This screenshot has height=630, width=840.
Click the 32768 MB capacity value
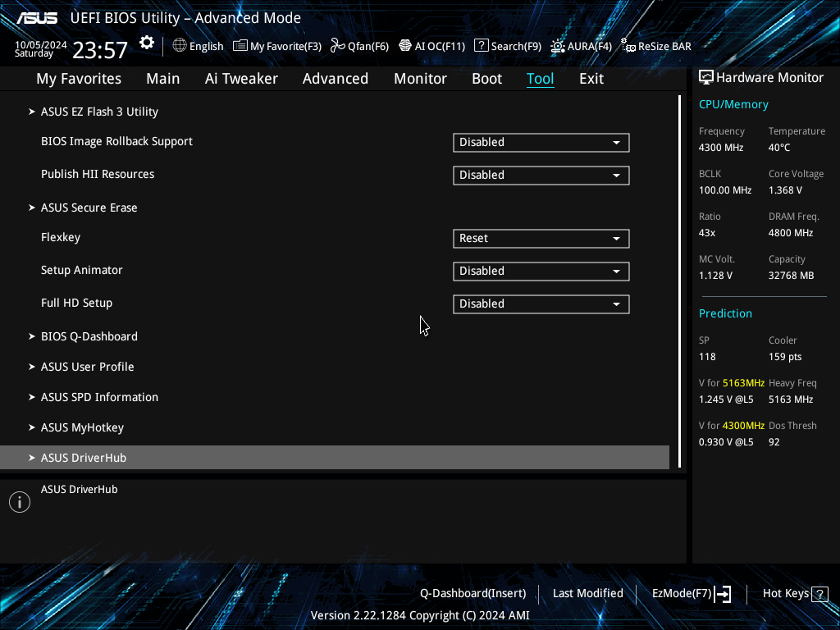click(792, 276)
